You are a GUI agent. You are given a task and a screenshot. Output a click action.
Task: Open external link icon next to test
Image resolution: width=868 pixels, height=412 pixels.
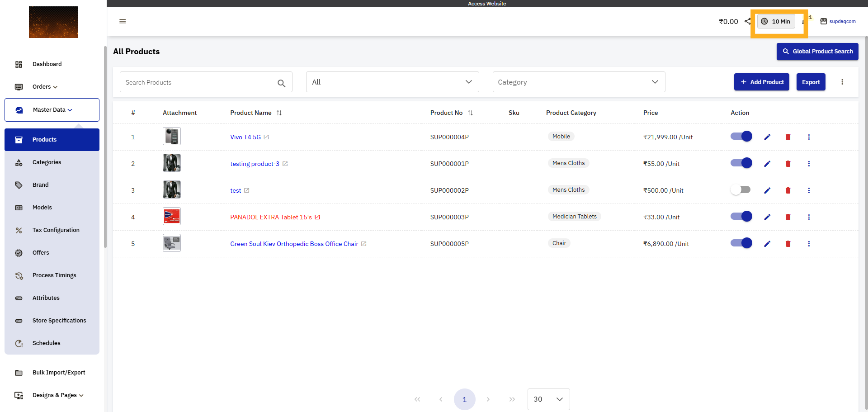click(x=247, y=190)
